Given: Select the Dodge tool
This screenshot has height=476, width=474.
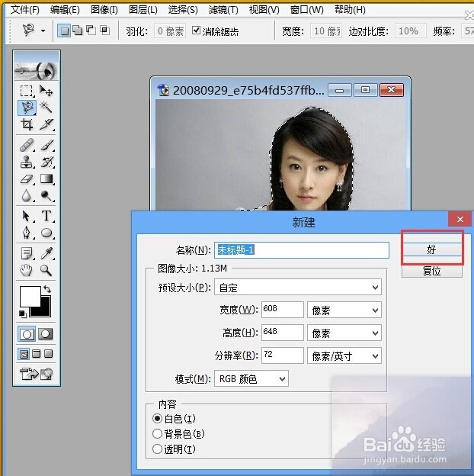Looking at the screenshot, I should coord(46,195).
